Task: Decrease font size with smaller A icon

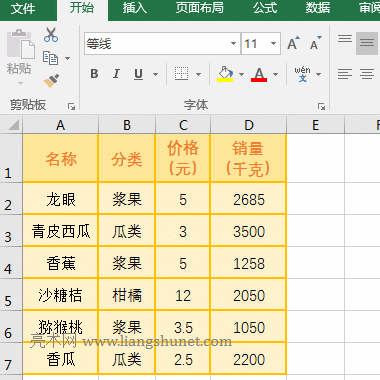Action: tap(315, 43)
